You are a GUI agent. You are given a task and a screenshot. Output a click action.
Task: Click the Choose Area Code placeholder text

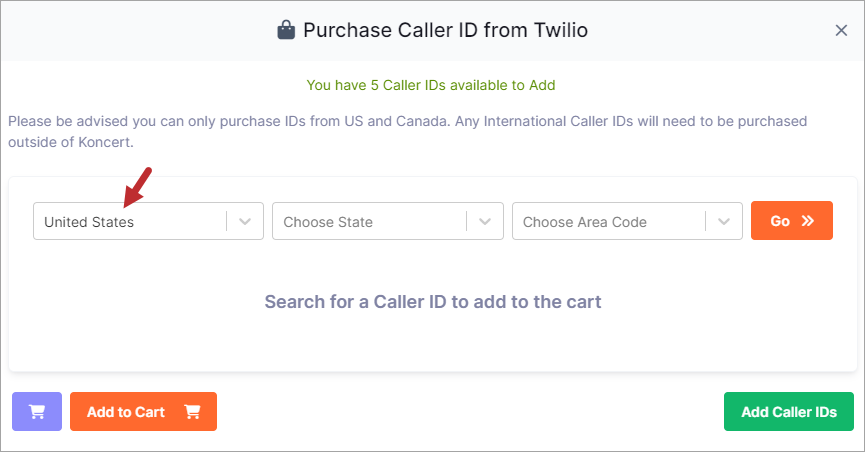pos(585,222)
